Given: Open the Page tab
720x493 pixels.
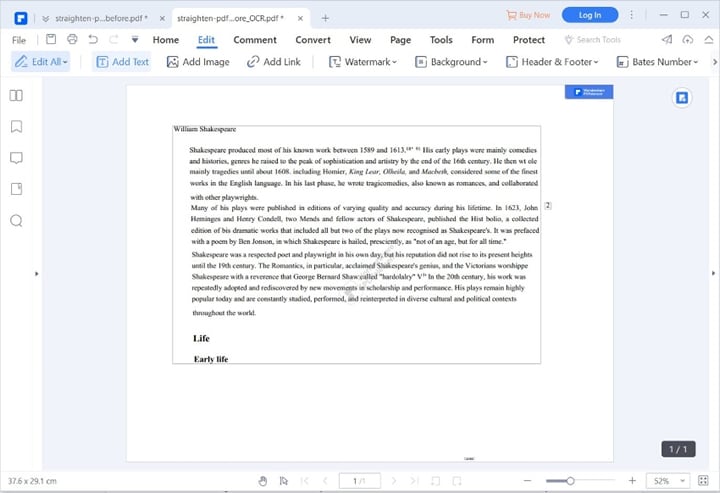Looking at the screenshot, I should click(400, 40).
